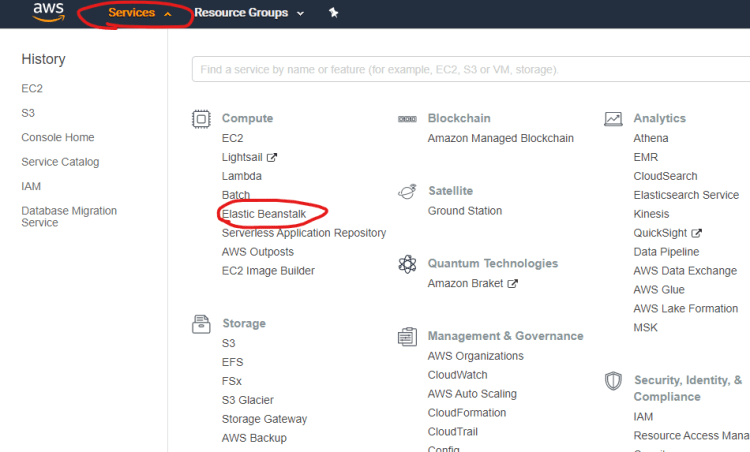
Task: Click the AWS logo
Action: pyautogui.click(x=48, y=12)
